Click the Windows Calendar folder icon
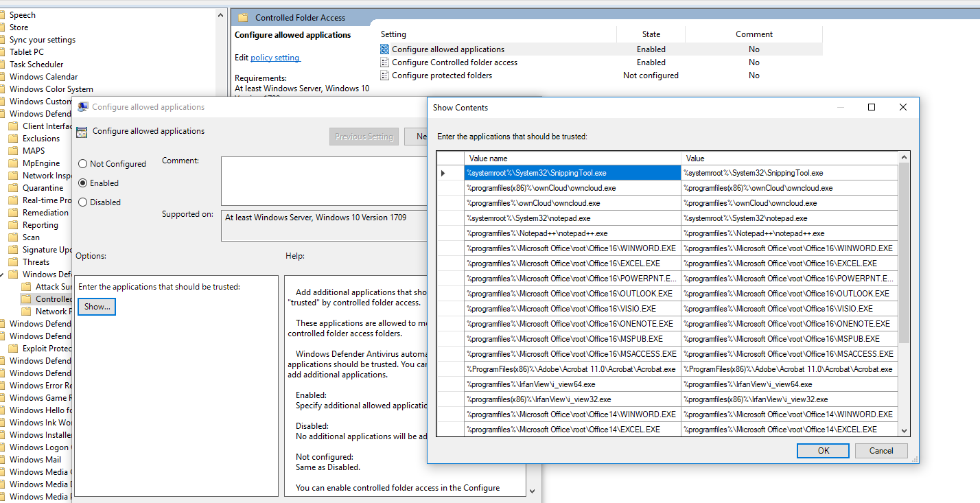Viewport: 980px width, 503px height. (x=3, y=77)
